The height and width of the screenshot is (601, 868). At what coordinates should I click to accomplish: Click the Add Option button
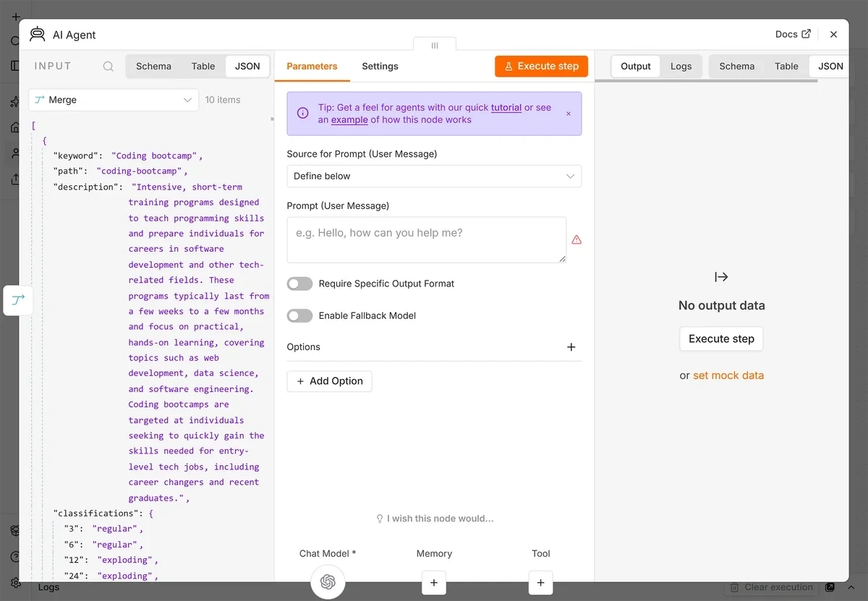(x=329, y=381)
